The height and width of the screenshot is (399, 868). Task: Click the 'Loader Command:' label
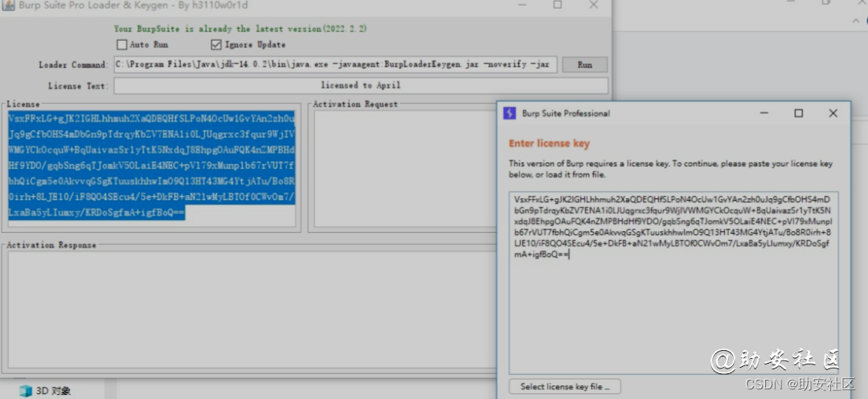click(x=74, y=65)
